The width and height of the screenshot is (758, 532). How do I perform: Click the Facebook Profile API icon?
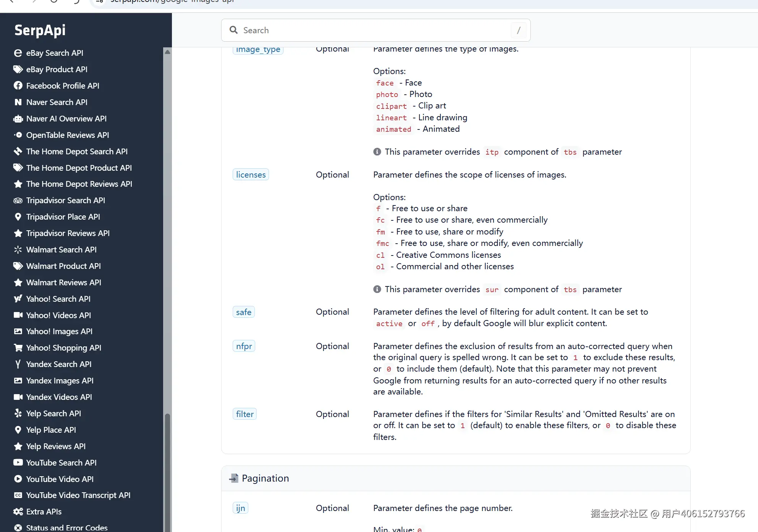click(18, 86)
